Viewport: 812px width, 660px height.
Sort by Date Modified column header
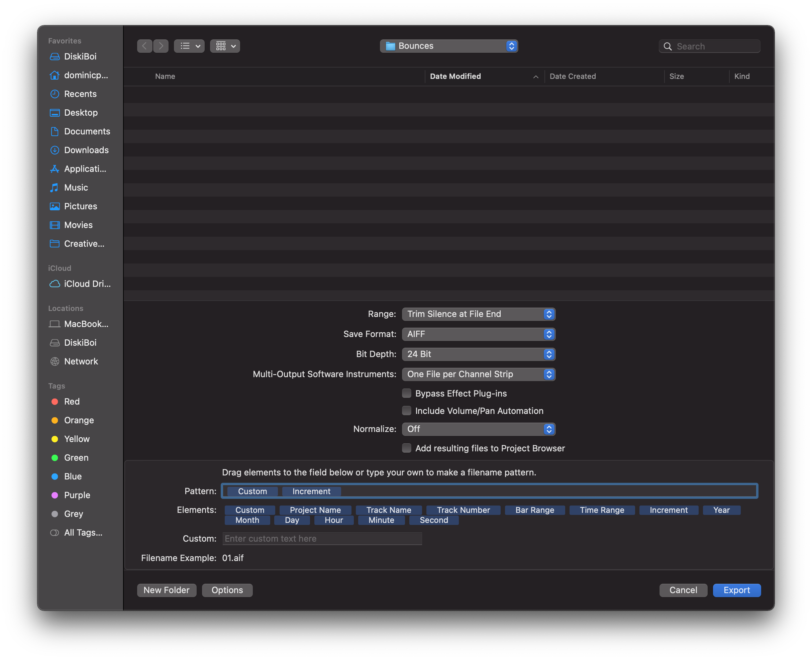point(455,77)
